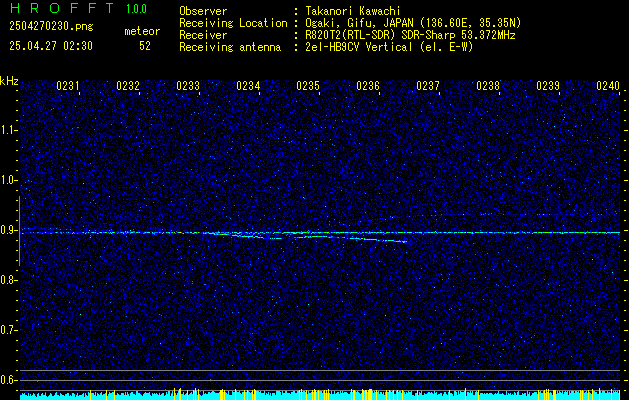Click the 0.7 kHz frequency label
Viewport: 629px width, 400px height.
coord(8,330)
